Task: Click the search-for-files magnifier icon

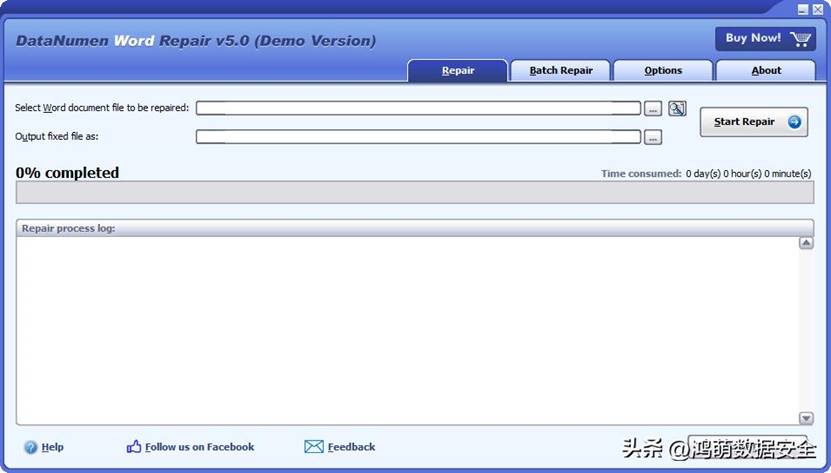Action: pos(677,108)
